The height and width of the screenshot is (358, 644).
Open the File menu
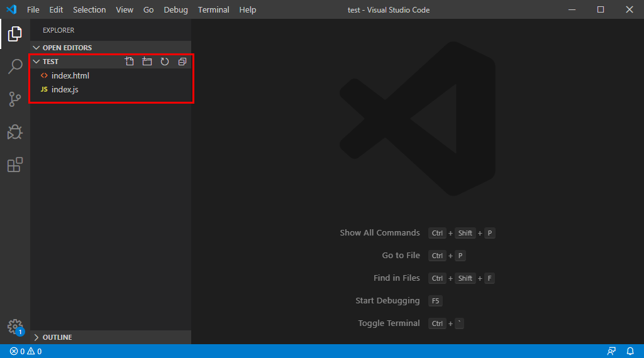click(x=33, y=9)
